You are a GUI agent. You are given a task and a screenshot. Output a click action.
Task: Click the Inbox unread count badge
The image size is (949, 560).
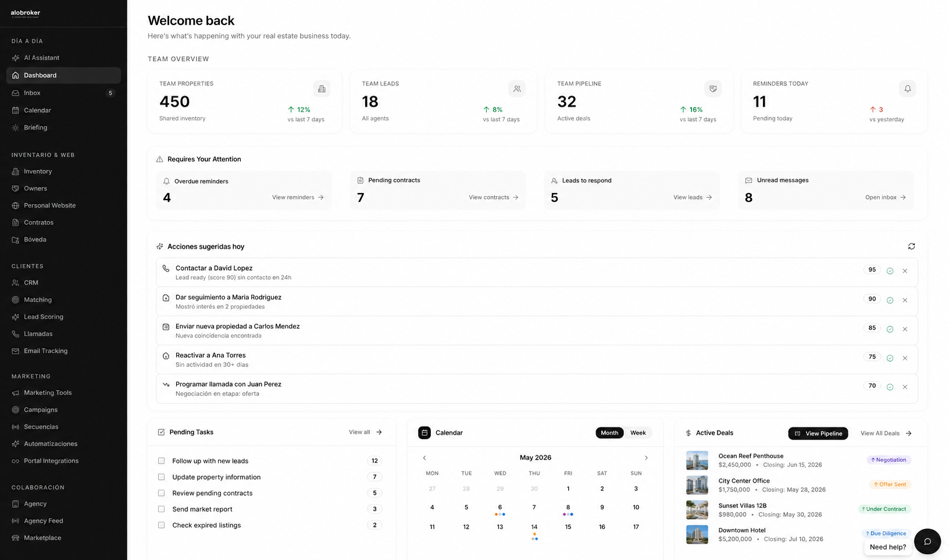pyautogui.click(x=110, y=93)
